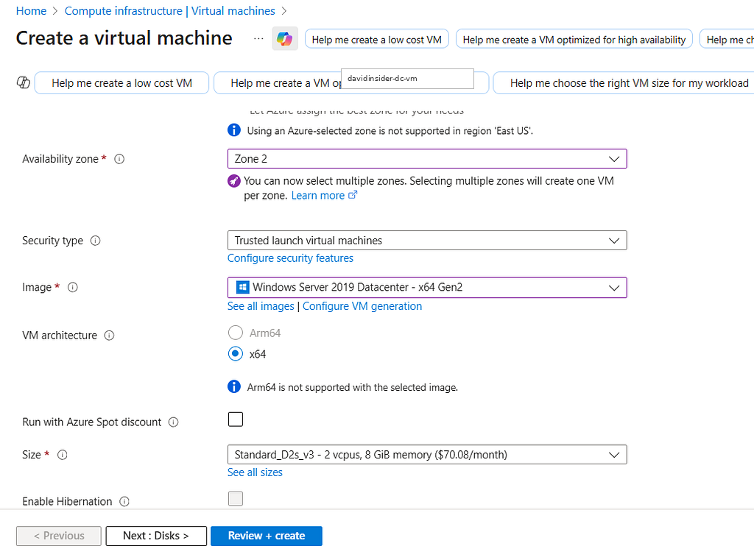This screenshot has height=560, width=754.
Task: Click the See all sizes link
Action: coord(255,472)
